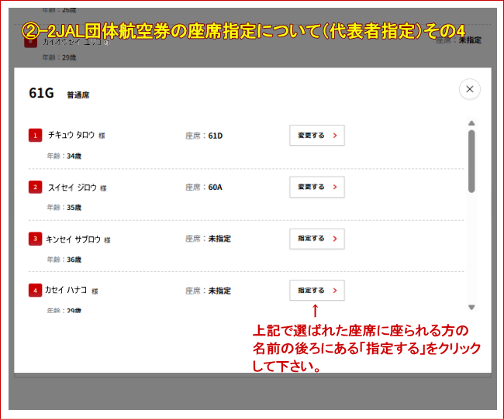Click the red arrow chevron in カセイ ハナコ's 指定する

click(x=335, y=291)
